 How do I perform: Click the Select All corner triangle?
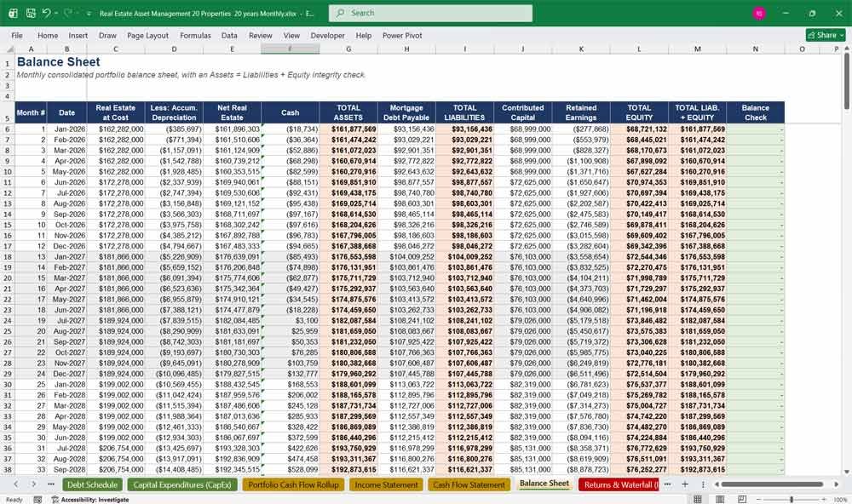[9, 49]
